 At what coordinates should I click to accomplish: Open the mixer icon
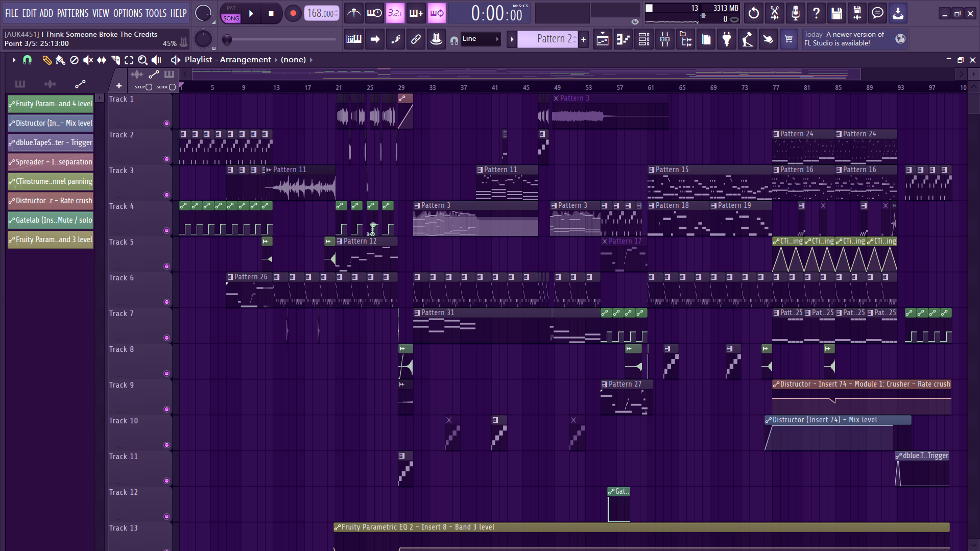tap(665, 39)
